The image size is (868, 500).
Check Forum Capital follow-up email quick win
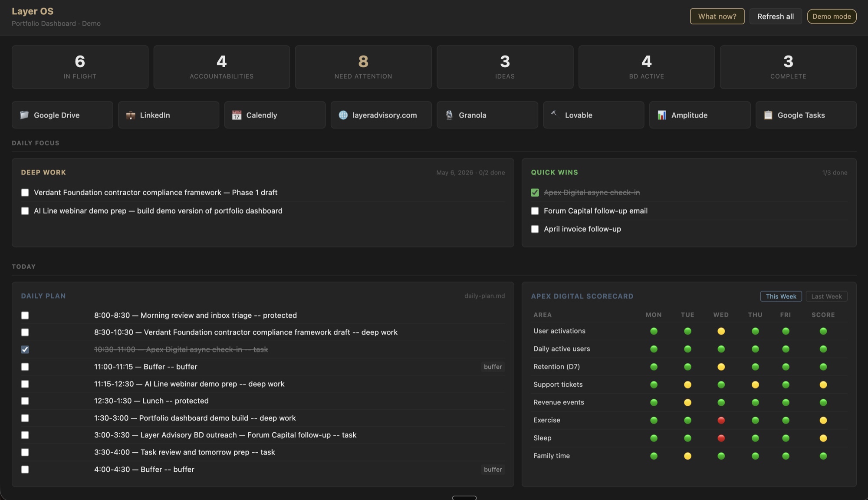tap(535, 211)
